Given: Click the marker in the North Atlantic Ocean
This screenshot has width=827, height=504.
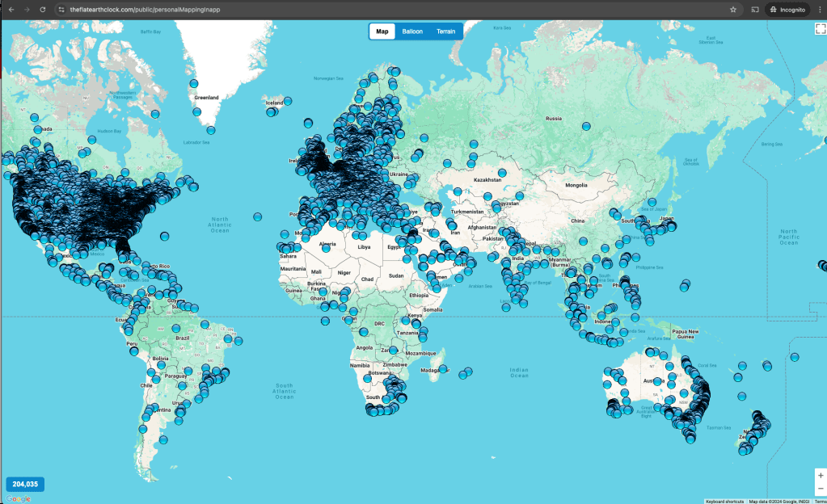Looking at the screenshot, I should pyautogui.click(x=257, y=216).
